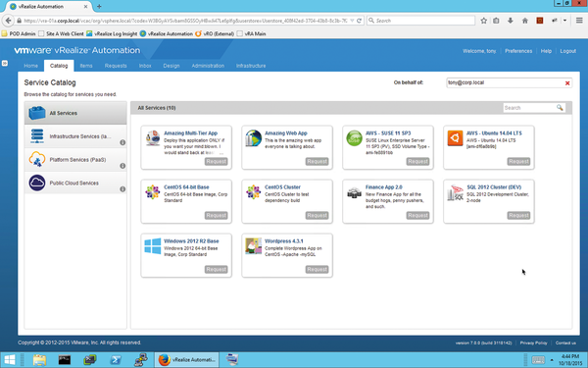Open the Firefox hamburger menu
The height and width of the screenshot is (368, 588).
(x=579, y=21)
